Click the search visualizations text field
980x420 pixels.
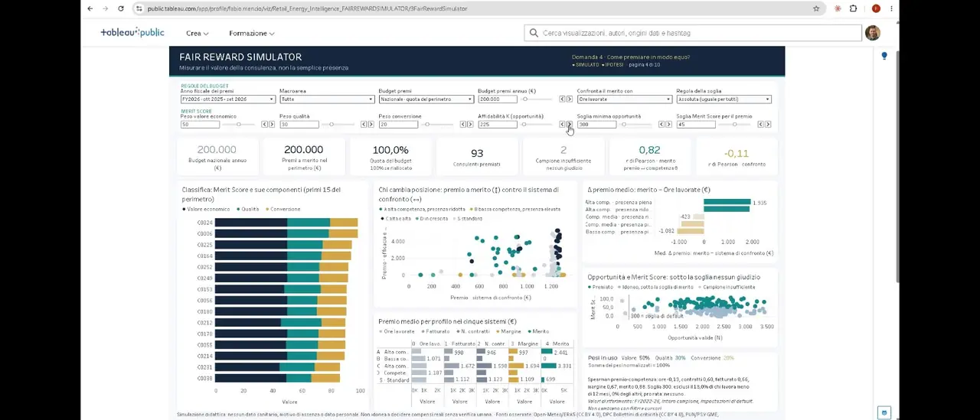coord(700,33)
